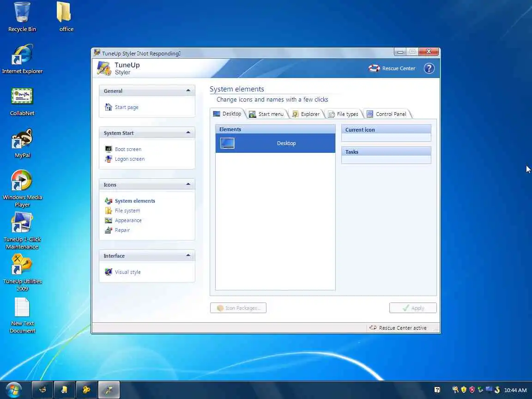The height and width of the screenshot is (399, 532).
Task: Click the Appearance icon
Action: [x=108, y=221]
